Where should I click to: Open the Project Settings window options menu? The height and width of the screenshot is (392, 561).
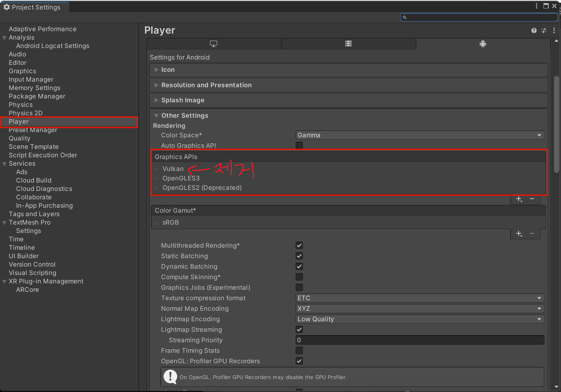(536, 6)
